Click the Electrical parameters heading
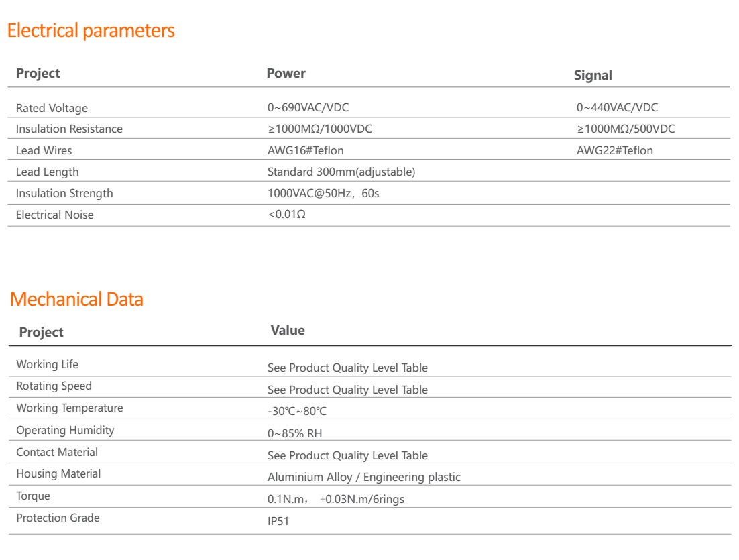Viewport: 739px width, 560px height. [91, 31]
